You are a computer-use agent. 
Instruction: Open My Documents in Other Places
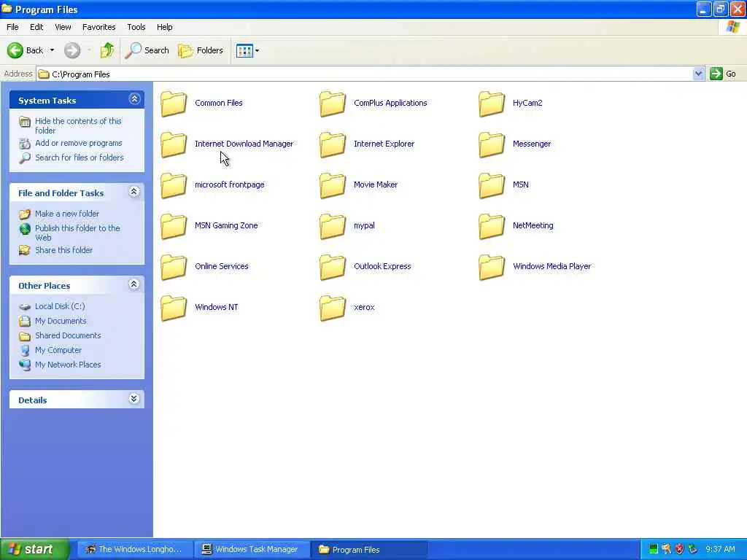(61, 321)
